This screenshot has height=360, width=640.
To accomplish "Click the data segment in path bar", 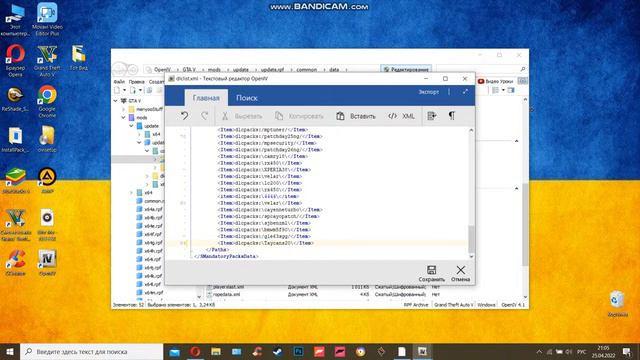I will pos(334,70).
